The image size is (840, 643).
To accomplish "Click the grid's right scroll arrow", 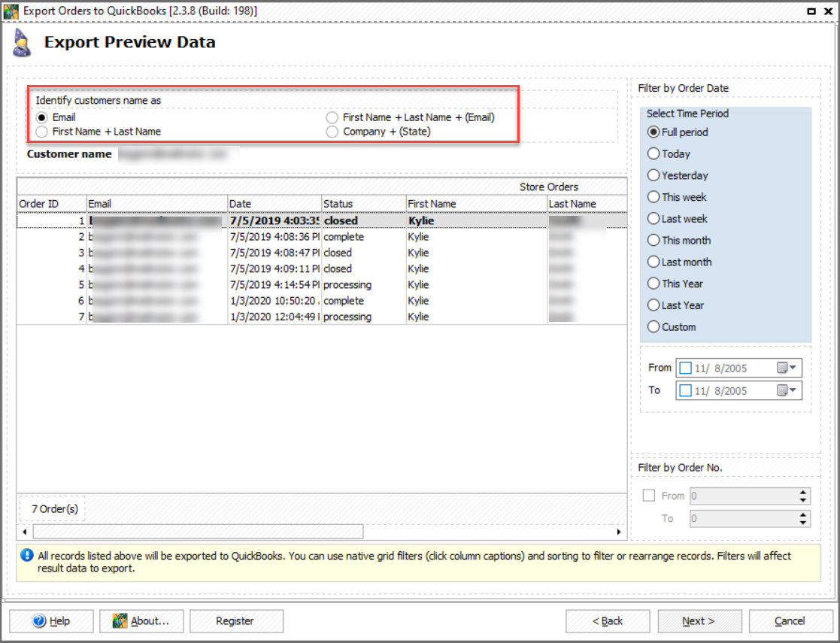I will pos(619,532).
